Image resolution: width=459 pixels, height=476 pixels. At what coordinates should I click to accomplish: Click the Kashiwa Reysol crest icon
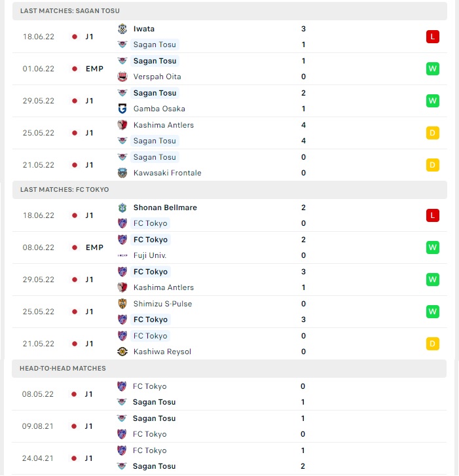122,352
